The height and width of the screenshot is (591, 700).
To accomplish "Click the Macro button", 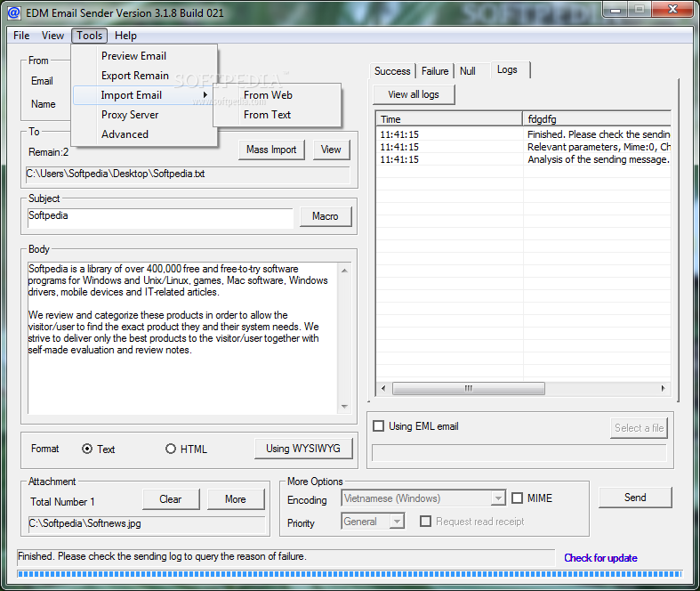I will click(x=325, y=216).
